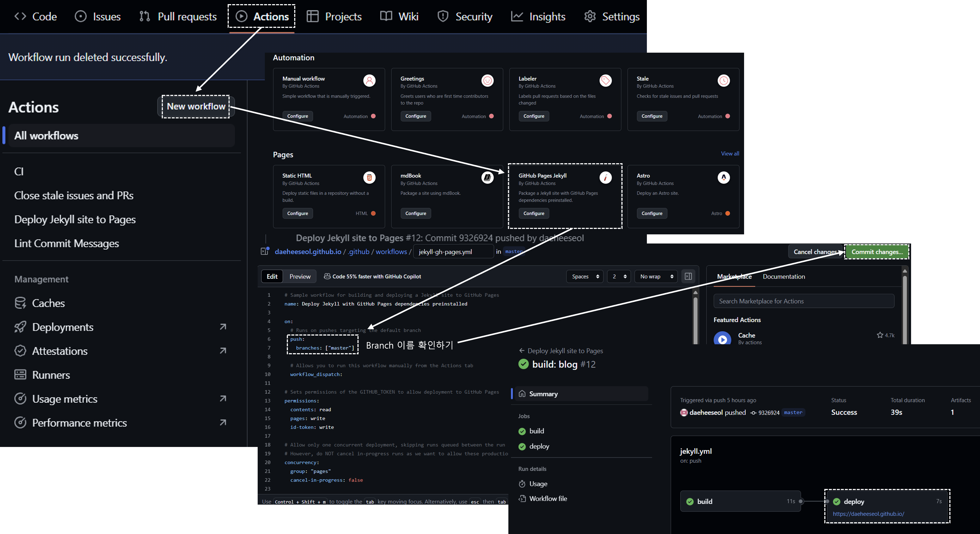Image resolution: width=980 pixels, height=534 pixels.
Task: Click the mdBook logo icon
Action: click(487, 178)
